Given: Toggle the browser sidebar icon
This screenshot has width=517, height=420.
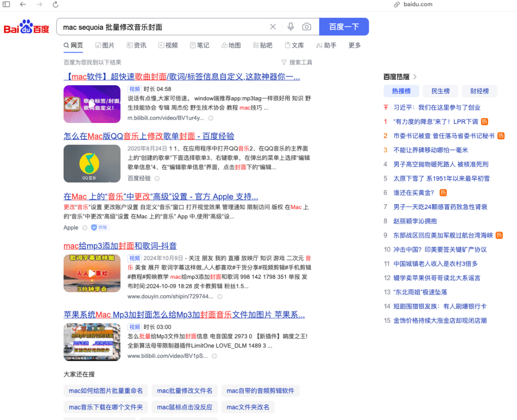Looking at the screenshot, I should point(6,4).
